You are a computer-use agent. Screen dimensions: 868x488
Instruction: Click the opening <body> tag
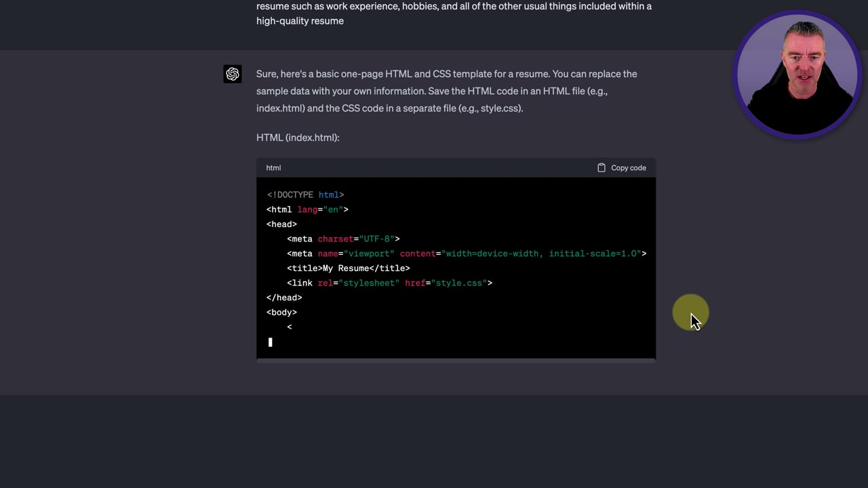pos(281,312)
